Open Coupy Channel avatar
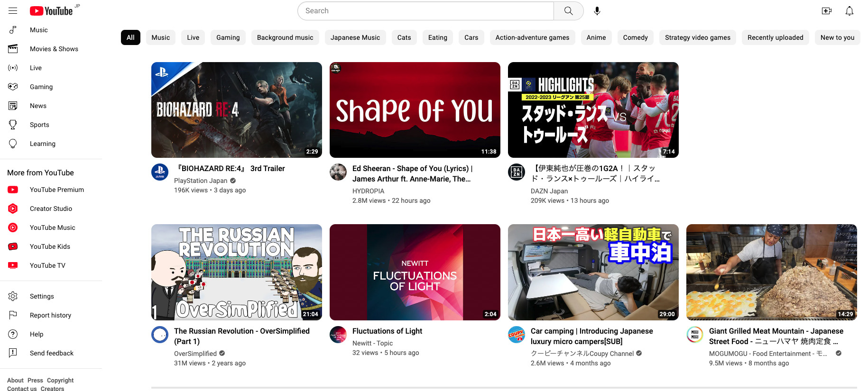 pos(517,335)
